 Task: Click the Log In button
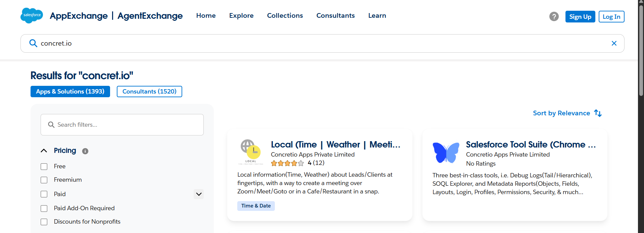611,16
